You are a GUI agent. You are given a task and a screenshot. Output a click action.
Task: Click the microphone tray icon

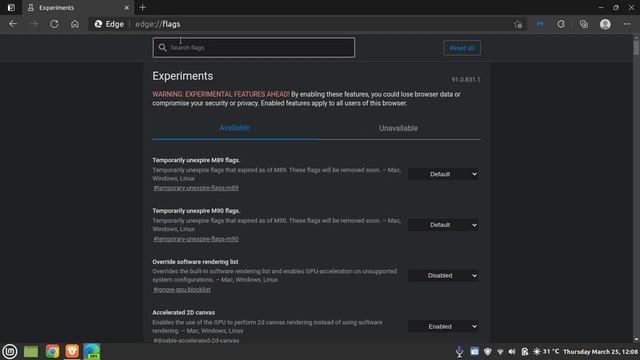tap(460, 351)
